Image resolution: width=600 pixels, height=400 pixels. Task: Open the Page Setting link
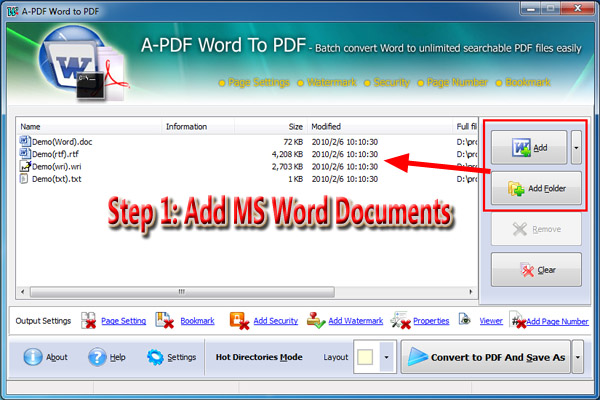tap(124, 321)
